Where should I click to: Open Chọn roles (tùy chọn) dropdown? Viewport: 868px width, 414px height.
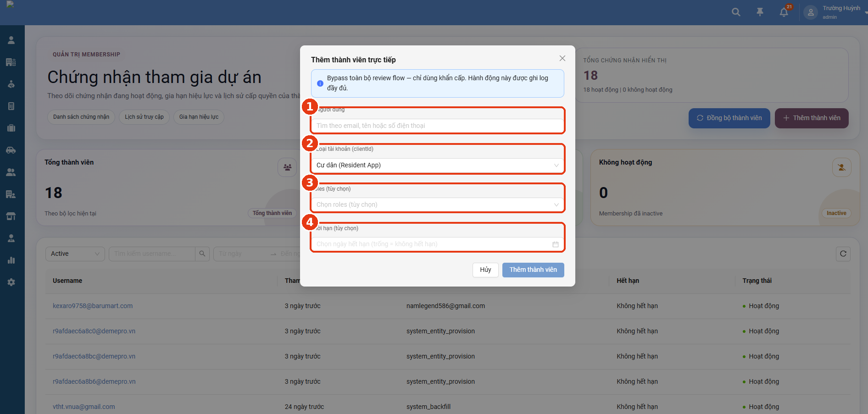click(438, 204)
